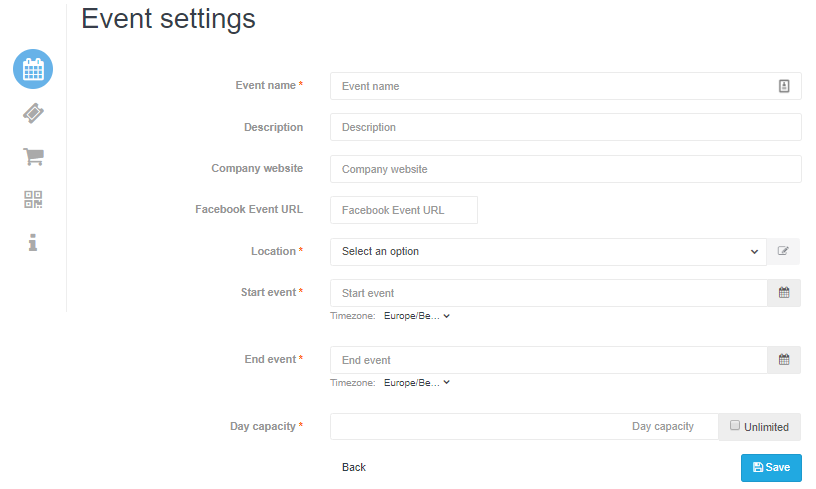Click the edit location icon
Screen dimensions: 816x489
[x=783, y=251]
